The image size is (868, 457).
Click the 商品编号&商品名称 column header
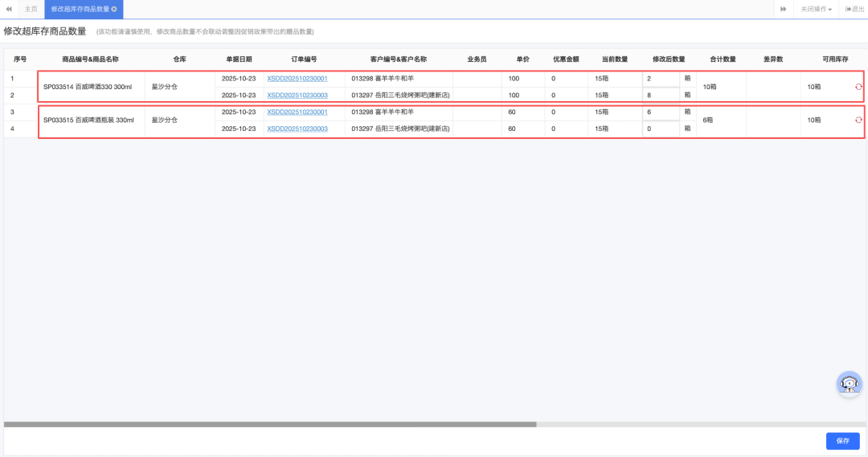pyautogui.click(x=90, y=59)
